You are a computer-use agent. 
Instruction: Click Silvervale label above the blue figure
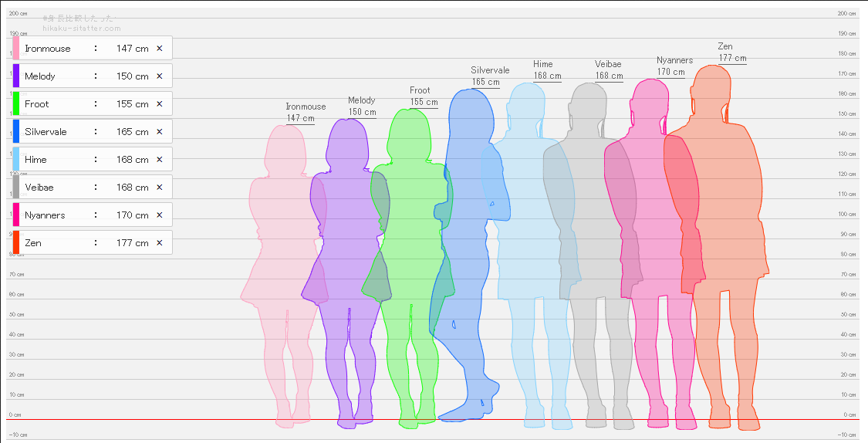tap(490, 70)
